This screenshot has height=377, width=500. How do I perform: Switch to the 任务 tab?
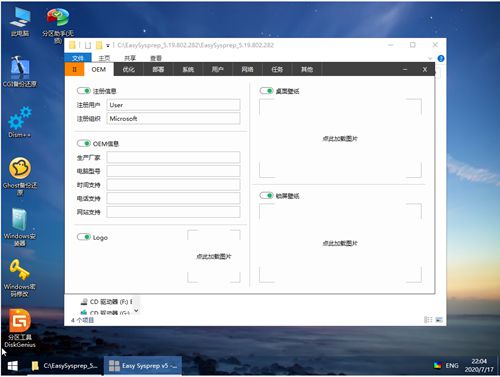pos(277,69)
